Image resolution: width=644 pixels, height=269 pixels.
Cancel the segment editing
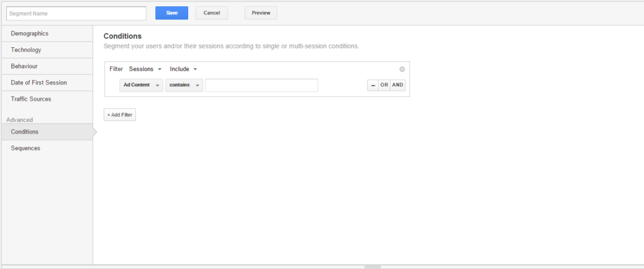211,13
